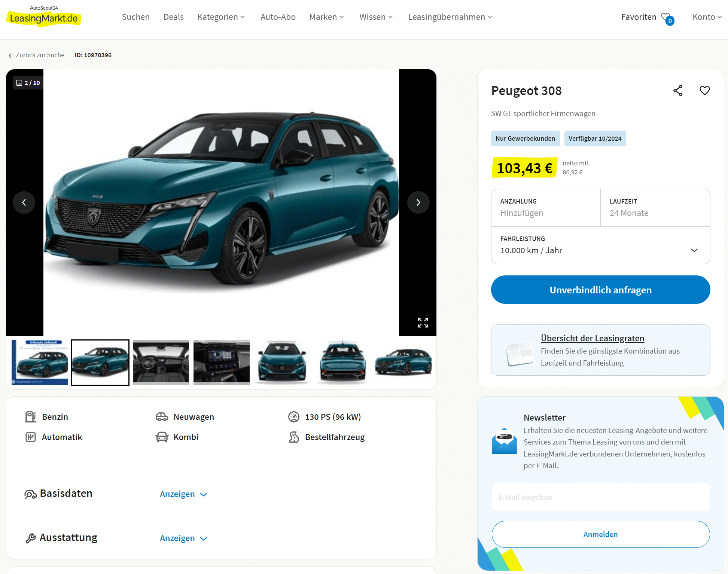Click the LeasingMarkt.de logo
728x574 pixels.
pyautogui.click(x=44, y=16)
